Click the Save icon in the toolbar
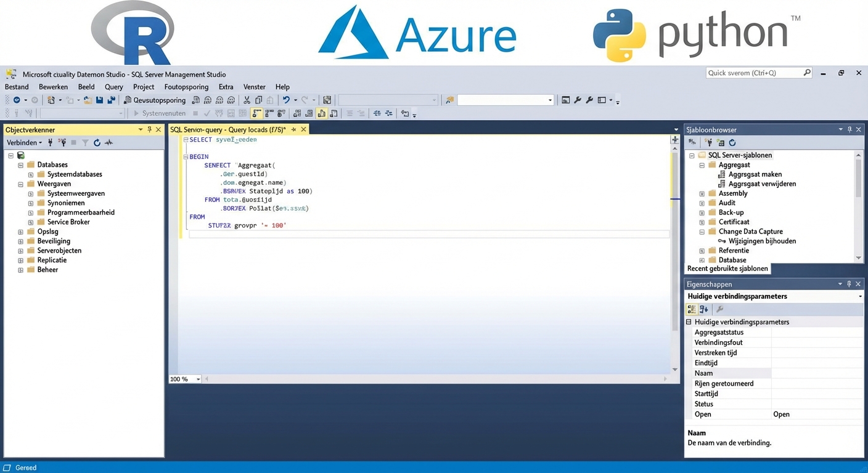 click(99, 100)
